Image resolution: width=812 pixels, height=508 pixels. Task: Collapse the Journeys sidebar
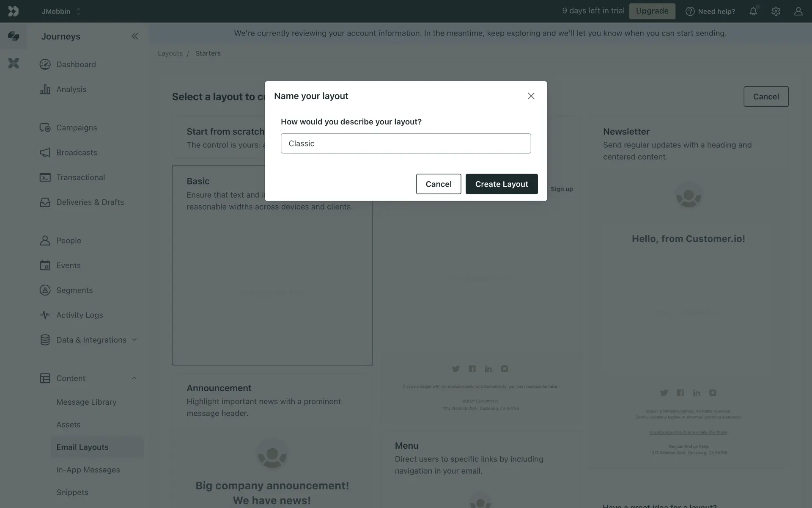point(134,36)
